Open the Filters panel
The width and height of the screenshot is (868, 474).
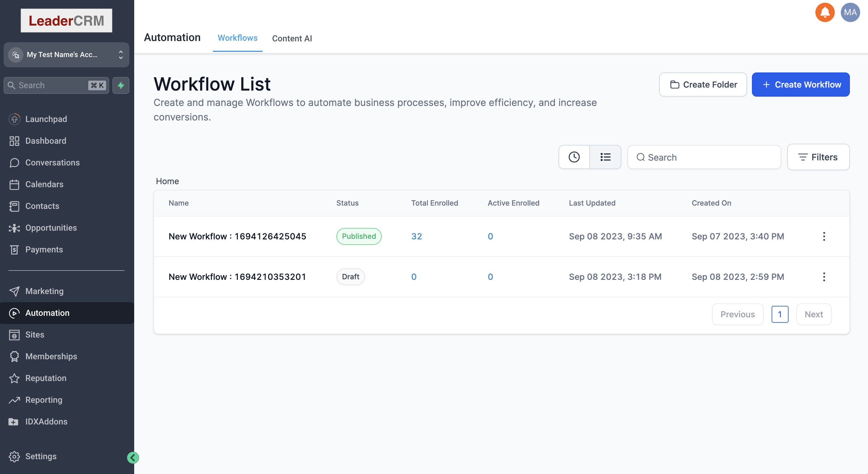point(818,157)
